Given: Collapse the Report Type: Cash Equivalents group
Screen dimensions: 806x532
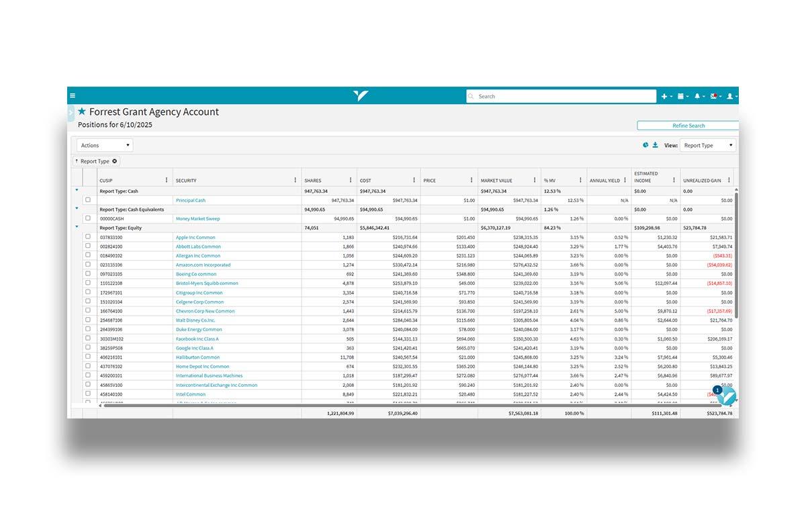Looking at the screenshot, I should point(77,208).
